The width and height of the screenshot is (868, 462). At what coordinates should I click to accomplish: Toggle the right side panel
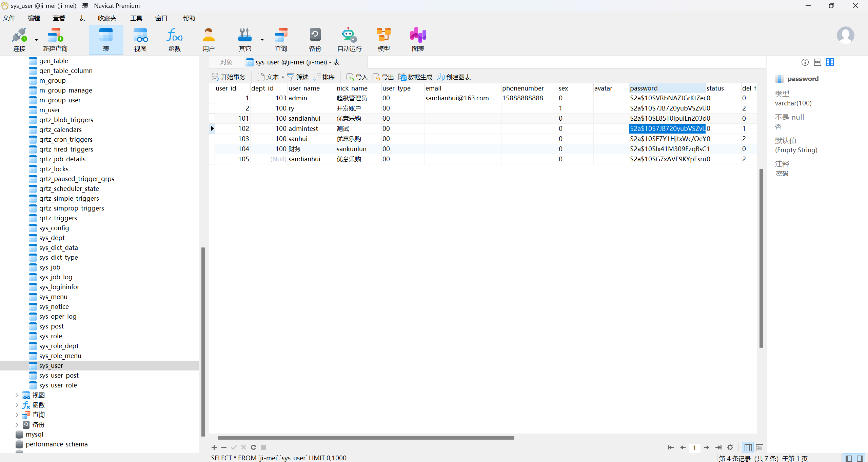coord(860,458)
